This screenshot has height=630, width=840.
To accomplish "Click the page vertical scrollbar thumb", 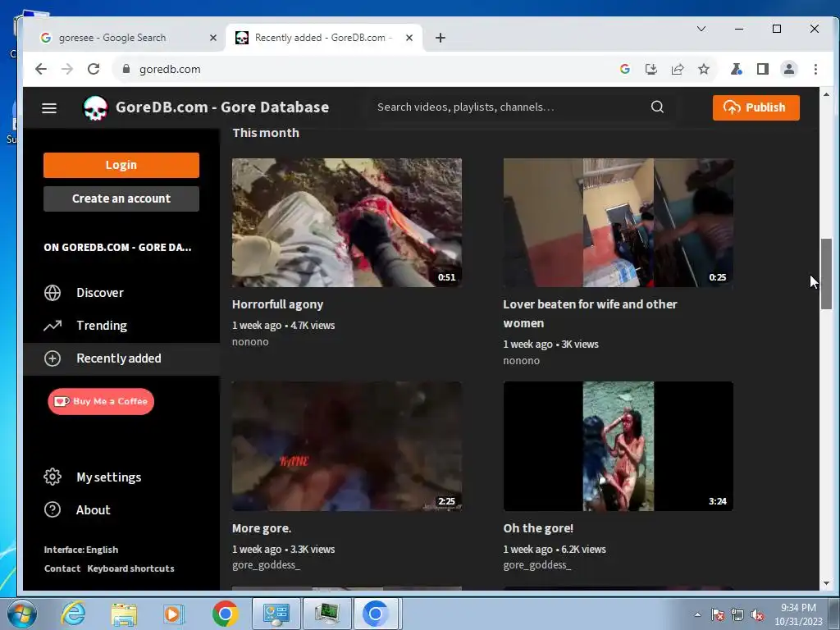I will point(826,274).
